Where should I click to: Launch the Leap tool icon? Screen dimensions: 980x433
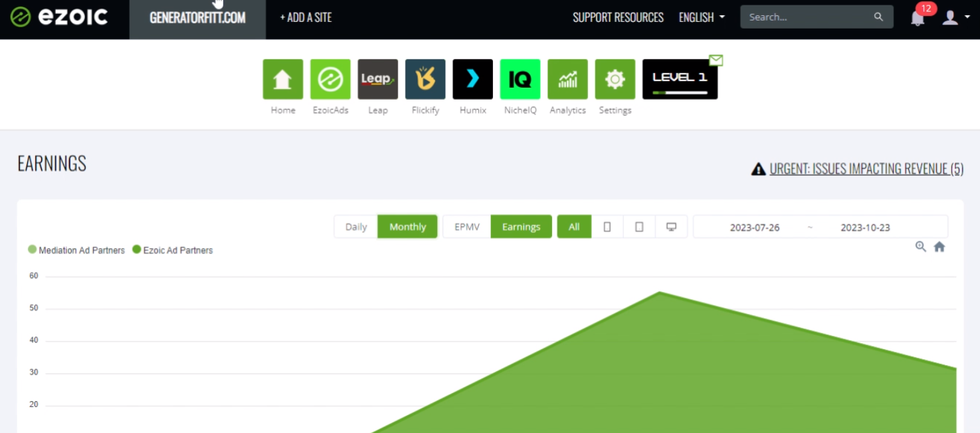[x=378, y=79]
